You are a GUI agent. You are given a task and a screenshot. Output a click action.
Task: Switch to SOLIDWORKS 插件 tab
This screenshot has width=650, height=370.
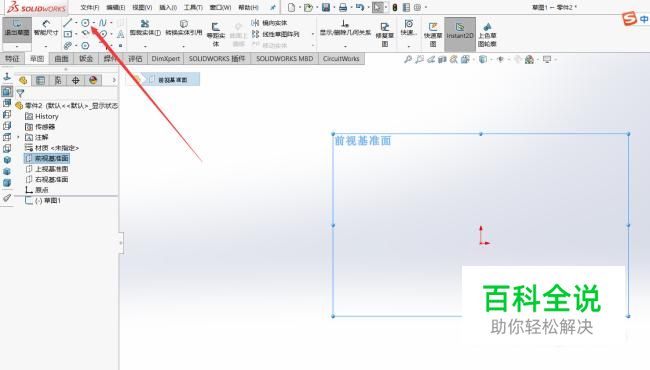pyautogui.click(x=217, y=59)
